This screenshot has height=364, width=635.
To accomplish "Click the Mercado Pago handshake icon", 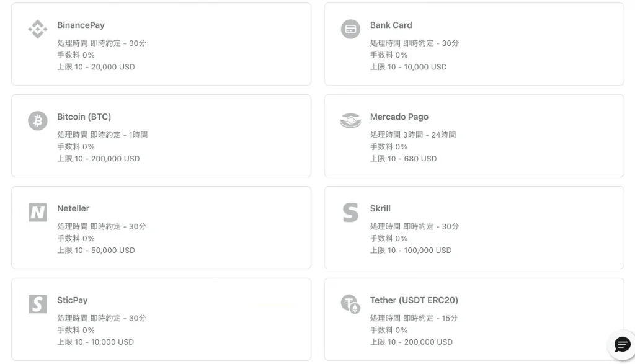I will 350,121.
